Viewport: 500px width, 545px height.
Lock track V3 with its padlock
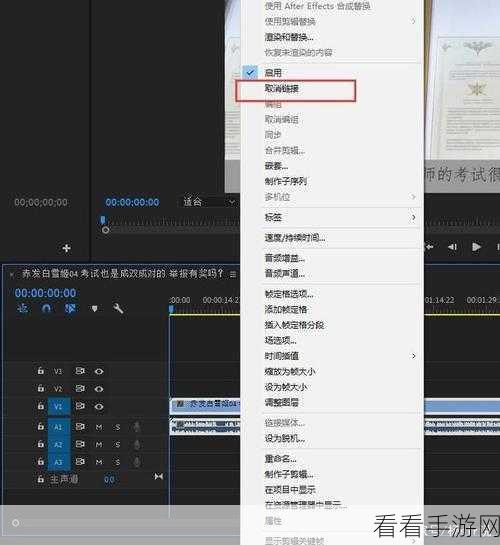40,371
